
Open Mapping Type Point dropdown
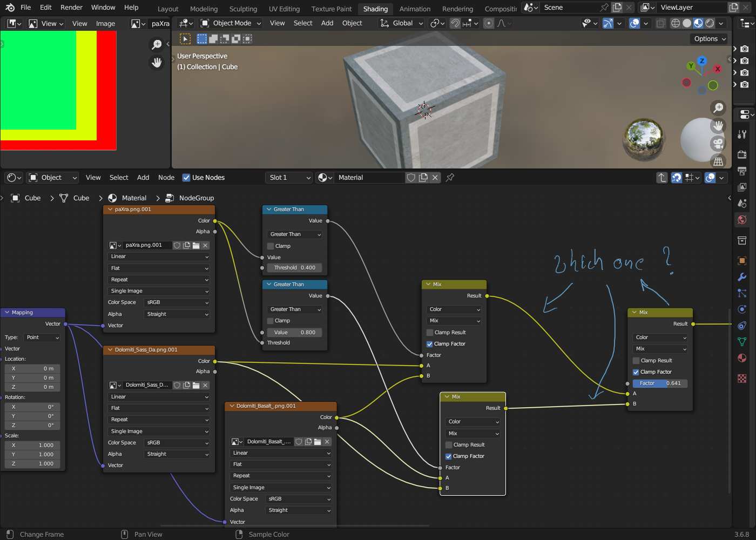(x=42, y=337)
